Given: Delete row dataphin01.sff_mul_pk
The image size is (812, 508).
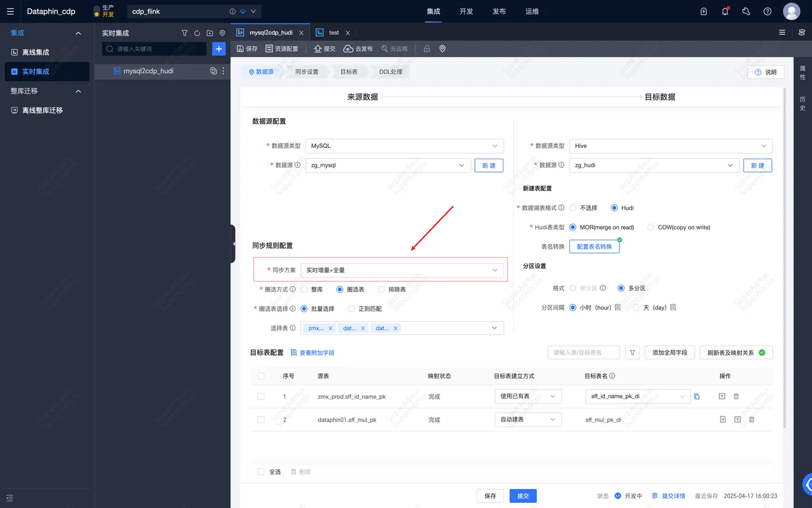Looking at the screenshot, I should [752, 419].
